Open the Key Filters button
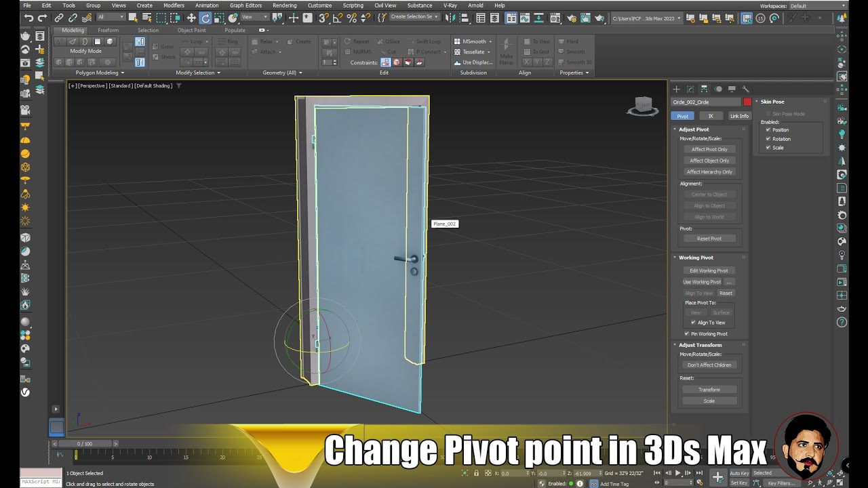Screen dimensions: 868x488 tap(781, 483)
